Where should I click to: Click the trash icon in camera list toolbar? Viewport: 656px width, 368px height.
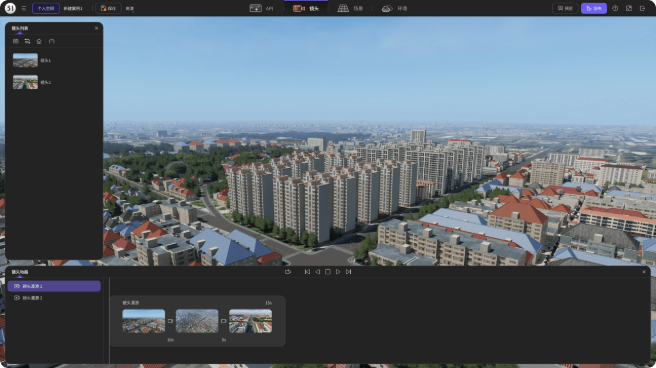point(39,41)
